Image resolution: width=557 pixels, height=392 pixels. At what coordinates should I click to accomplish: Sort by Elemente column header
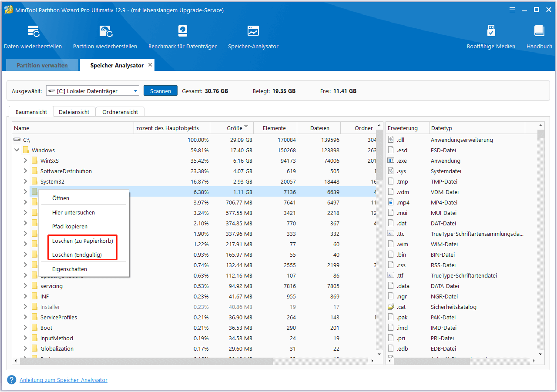tap(275, 128)
